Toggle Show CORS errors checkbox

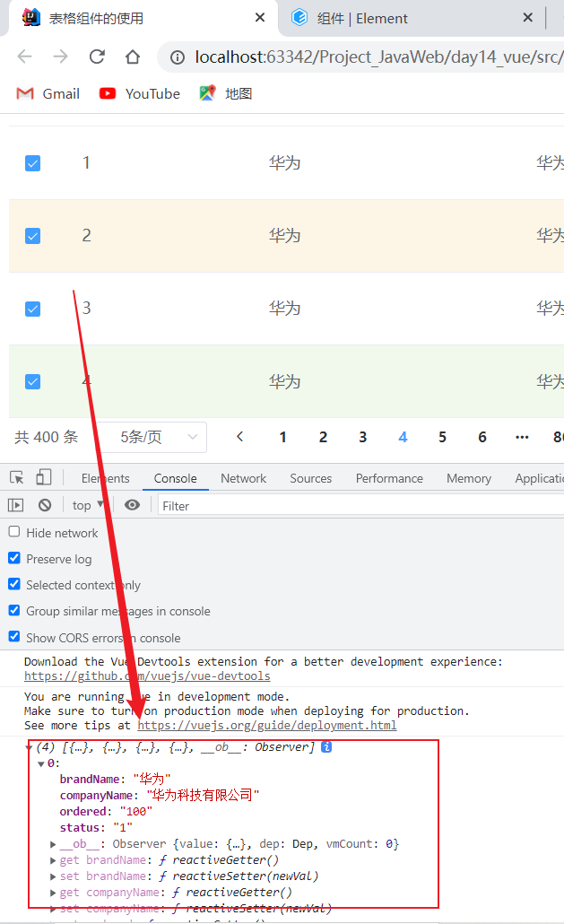(x=14, y=636)
